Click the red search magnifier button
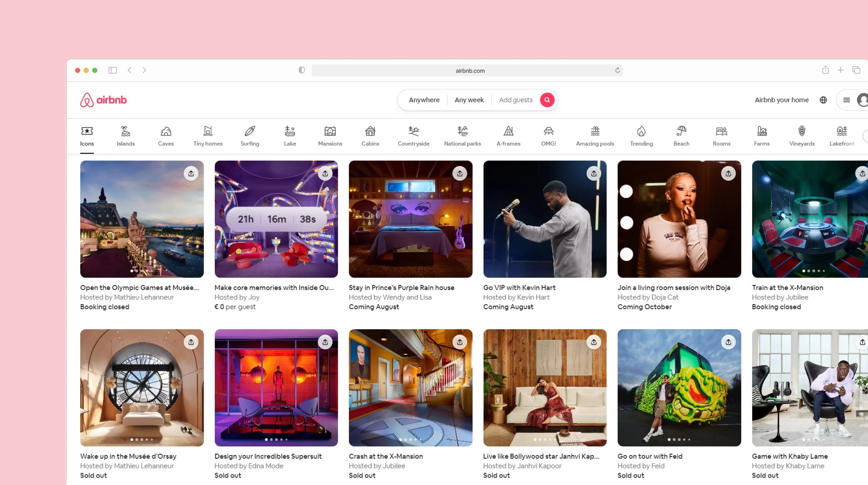Screen dimensions: 868x485 [547, 100]
